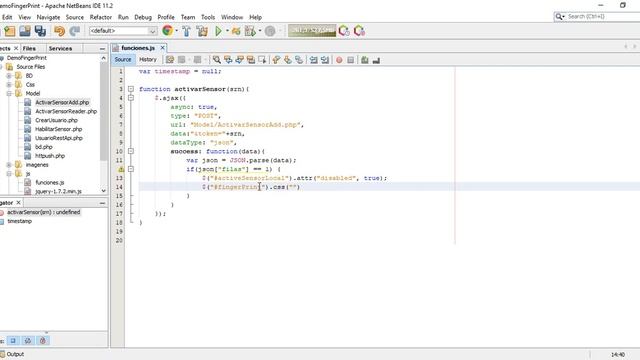Click the Last Edit editor toolbar icon

(x=170, y=60)
